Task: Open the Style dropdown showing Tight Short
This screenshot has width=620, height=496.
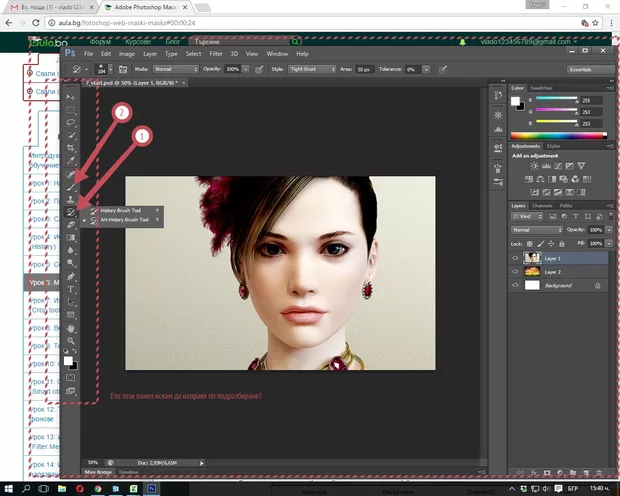Action: (x=311, y=69)
